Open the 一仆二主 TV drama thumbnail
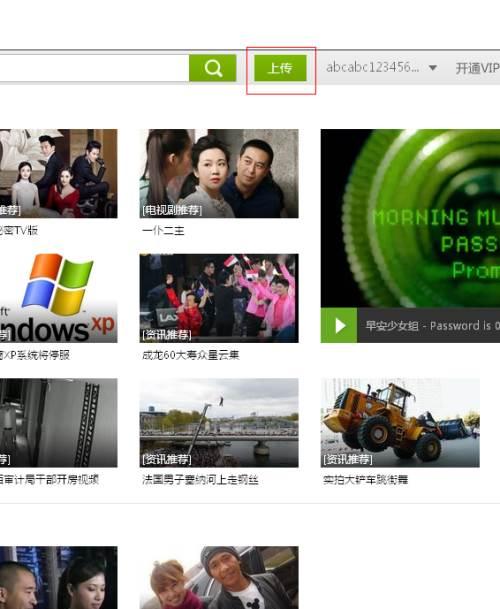Viewport: 500px width, 609px height. pos(219,174)
